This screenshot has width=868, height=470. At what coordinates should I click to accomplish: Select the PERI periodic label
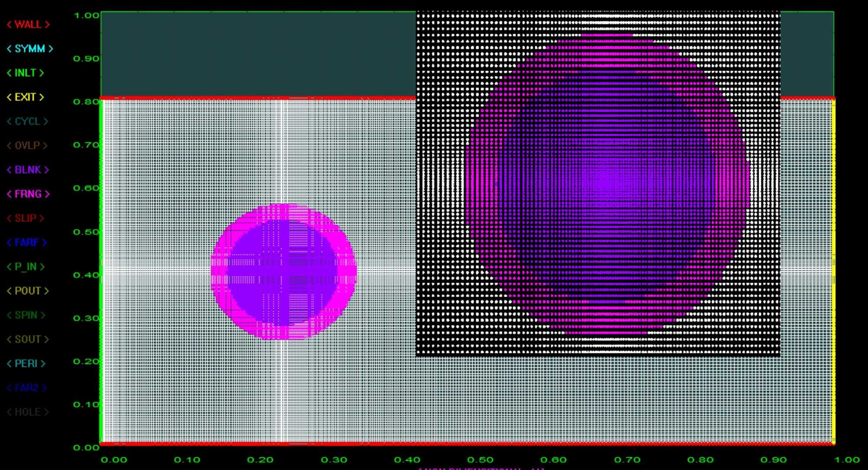point(26,363)
